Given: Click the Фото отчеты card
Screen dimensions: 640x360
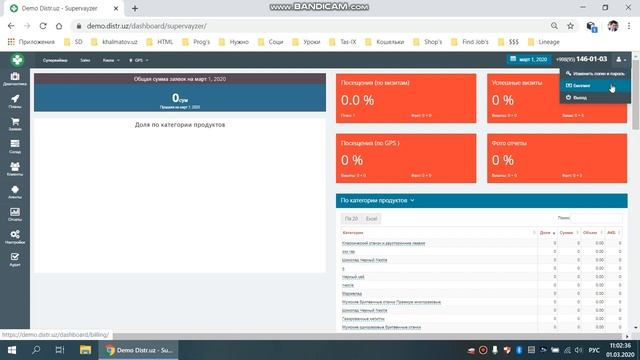Looking at the screenshot, I should (557, 158).
